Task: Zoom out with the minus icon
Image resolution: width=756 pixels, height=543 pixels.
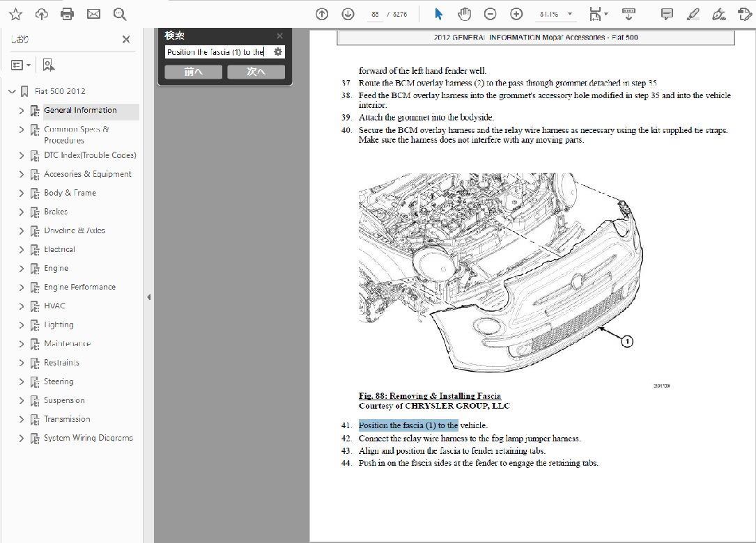Action: (x=491, y=13)
